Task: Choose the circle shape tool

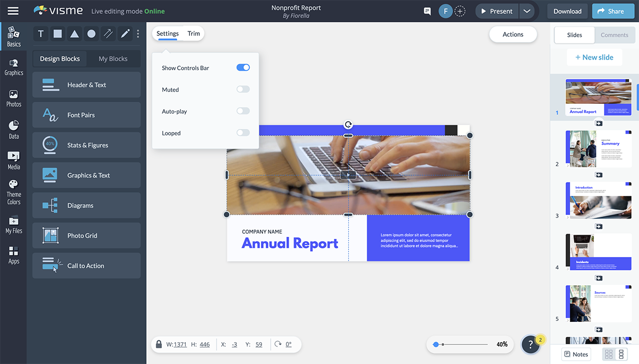Action: pos(92,34)
